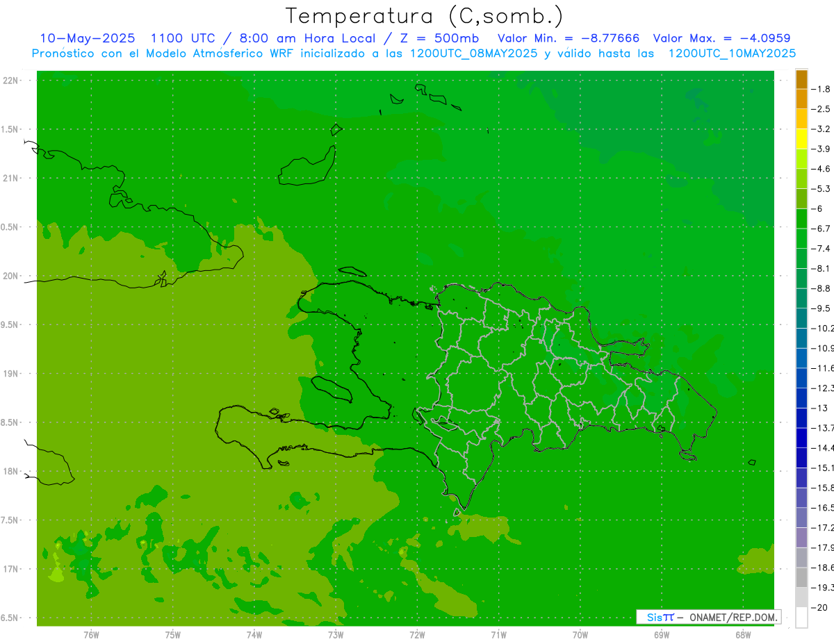Screen dimensions: 834x644
Task: Click the "Valor Min. = -8.77666" readout
Action: (x=569, y=38)
